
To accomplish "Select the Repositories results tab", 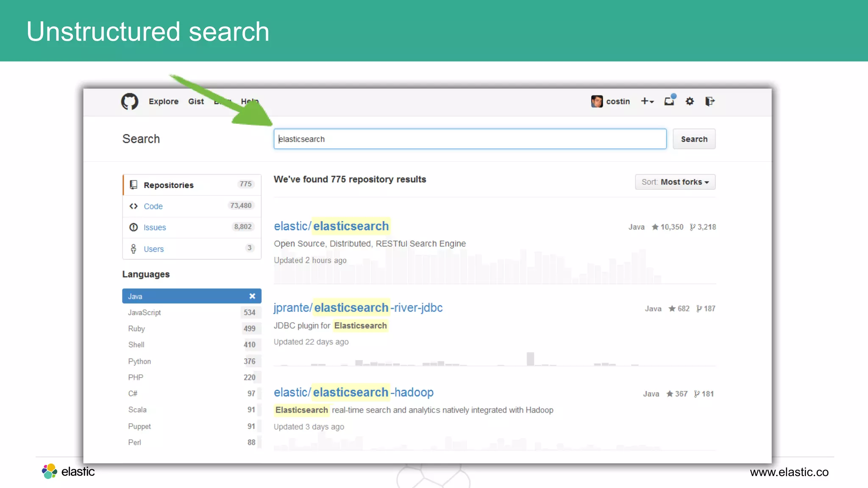I will tap(192, 185).
